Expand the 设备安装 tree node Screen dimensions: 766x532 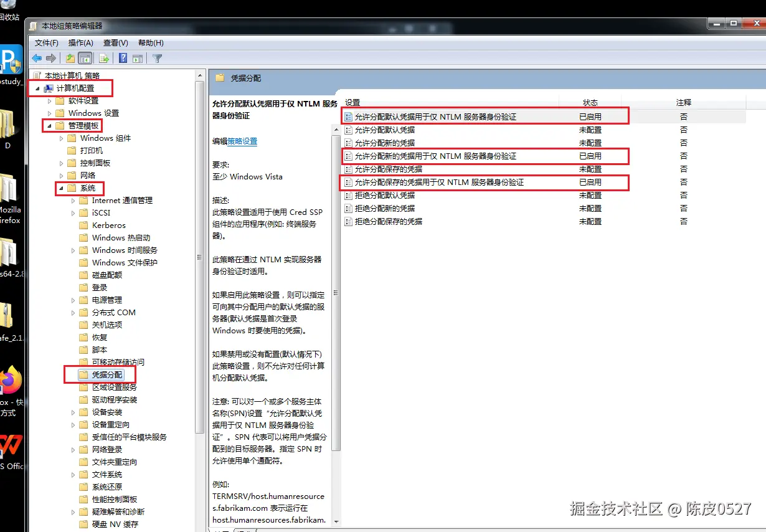pyautogui.click(x=73, y=412)
